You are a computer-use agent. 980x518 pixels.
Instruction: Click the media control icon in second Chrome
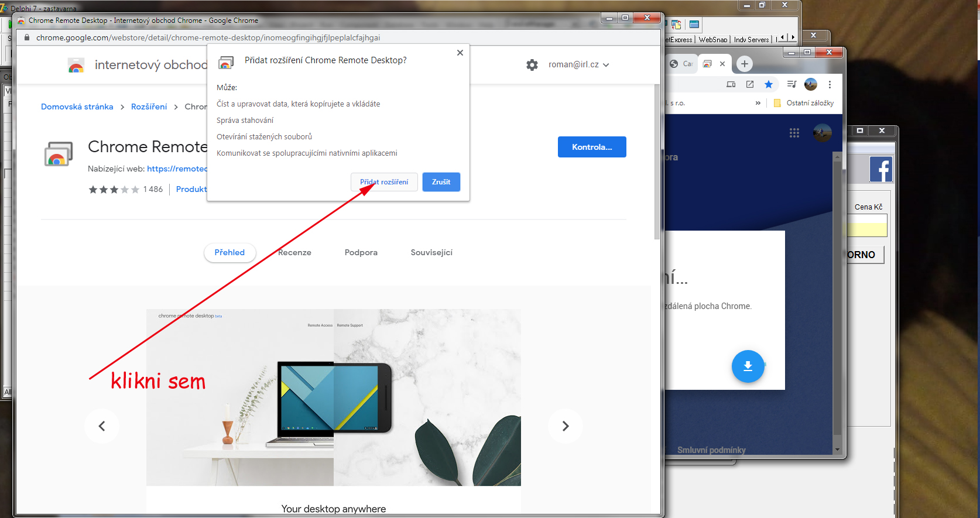coord(792,84)
